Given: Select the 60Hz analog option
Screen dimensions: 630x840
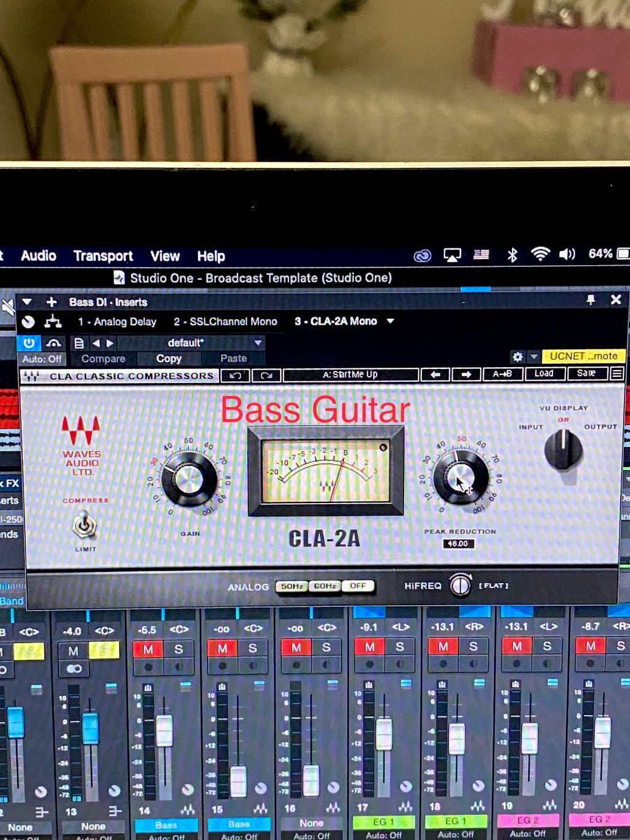Looking at the screenshot, I should click(325, 586).
